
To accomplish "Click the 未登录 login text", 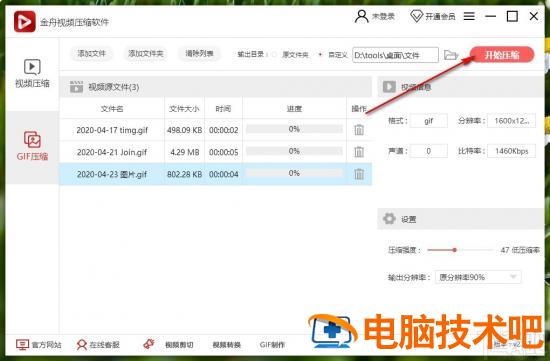I will 383,16.
